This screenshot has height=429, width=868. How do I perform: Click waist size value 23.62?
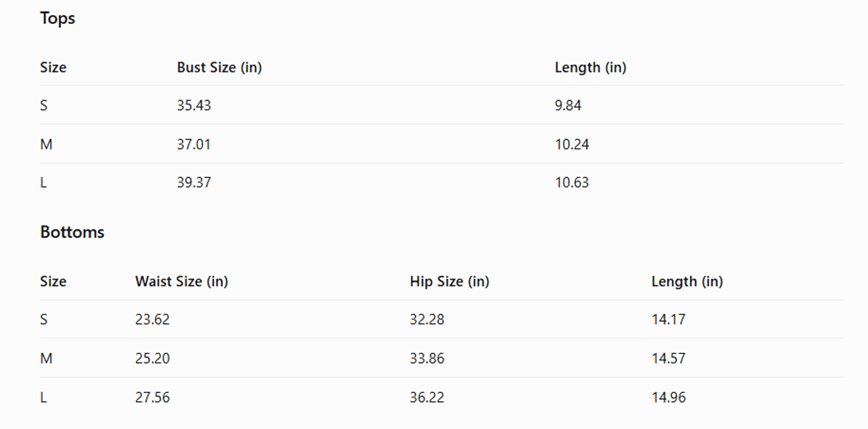pyautogui.click(x=152, y=319)
